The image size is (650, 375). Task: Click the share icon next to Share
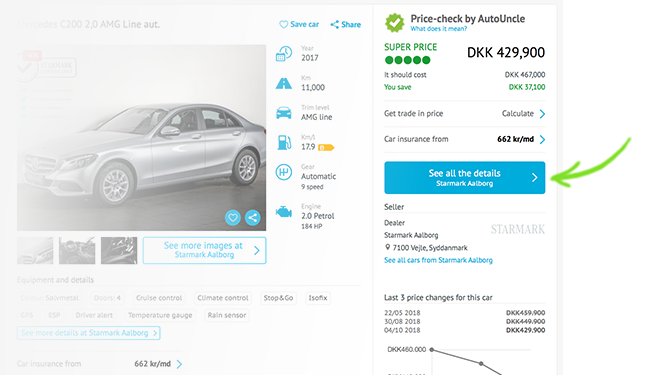pyautogui.click(x=335, y=24)
